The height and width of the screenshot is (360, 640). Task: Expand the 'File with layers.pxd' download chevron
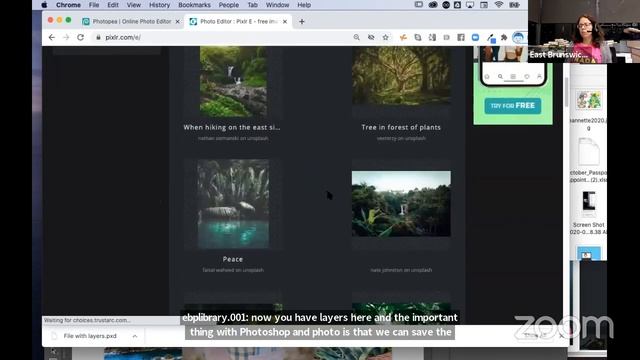click(x=135, y=336)
